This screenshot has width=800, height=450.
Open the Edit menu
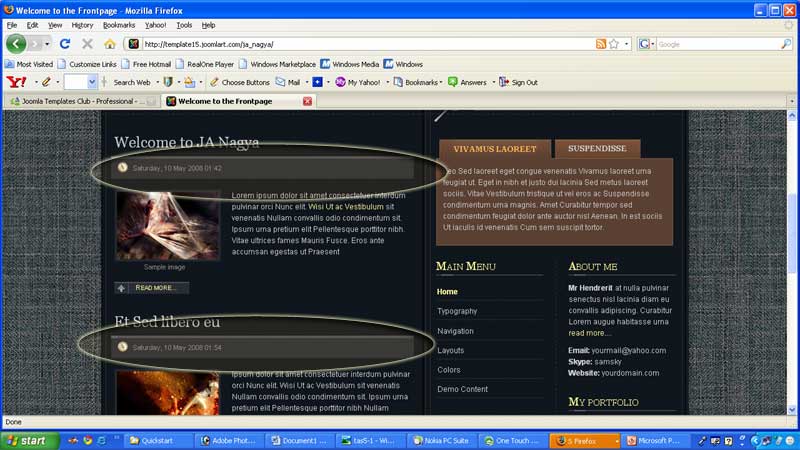click(x=32, y=25)
